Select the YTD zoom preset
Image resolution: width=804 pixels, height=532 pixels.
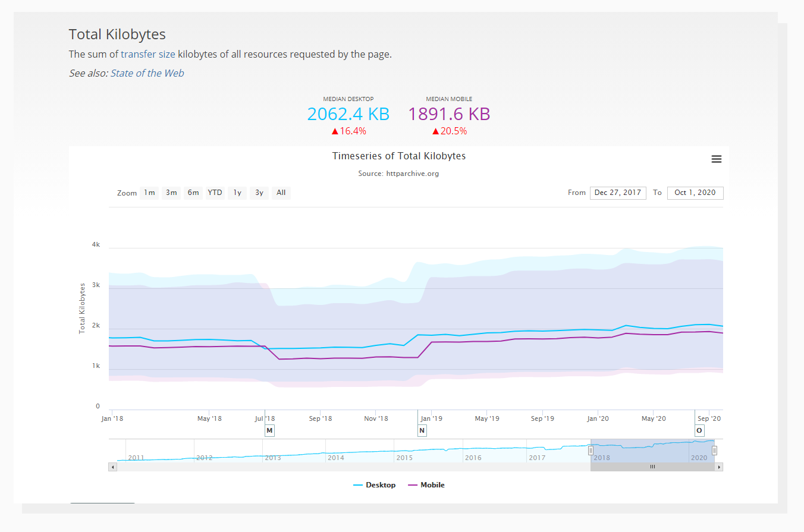(x=215, y=193)
